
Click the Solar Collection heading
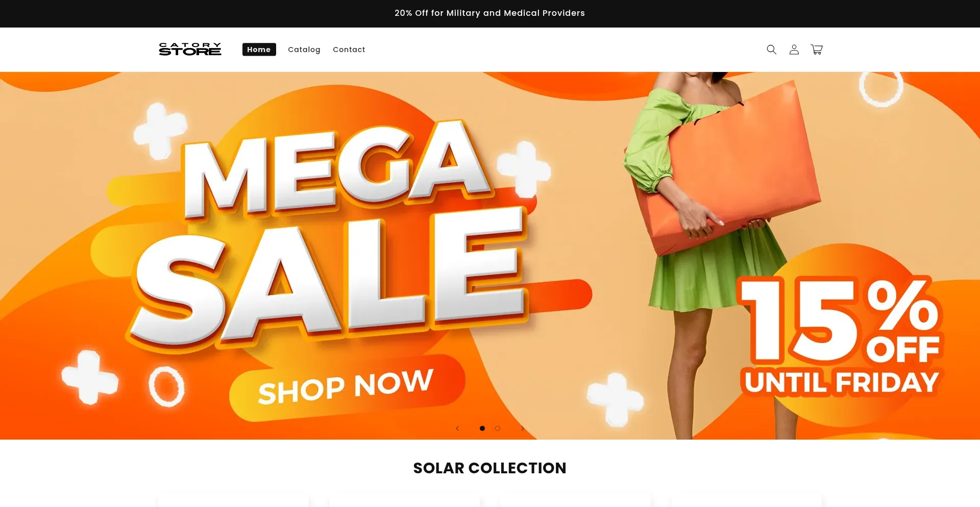(490, 468)
